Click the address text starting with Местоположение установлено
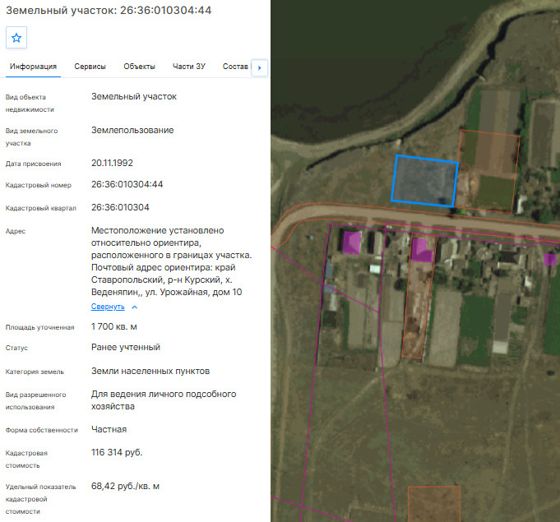This screenshot has height=522, width=560. [171, 261]
